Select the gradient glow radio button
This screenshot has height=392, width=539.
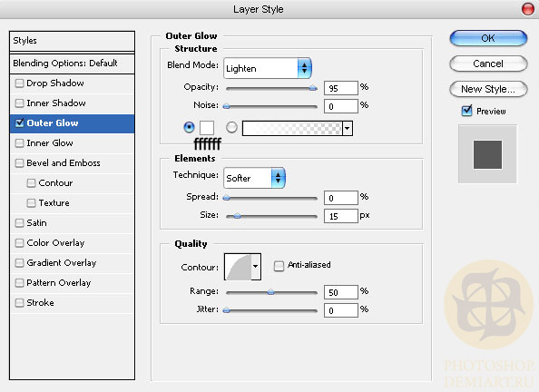coord(231,127)
